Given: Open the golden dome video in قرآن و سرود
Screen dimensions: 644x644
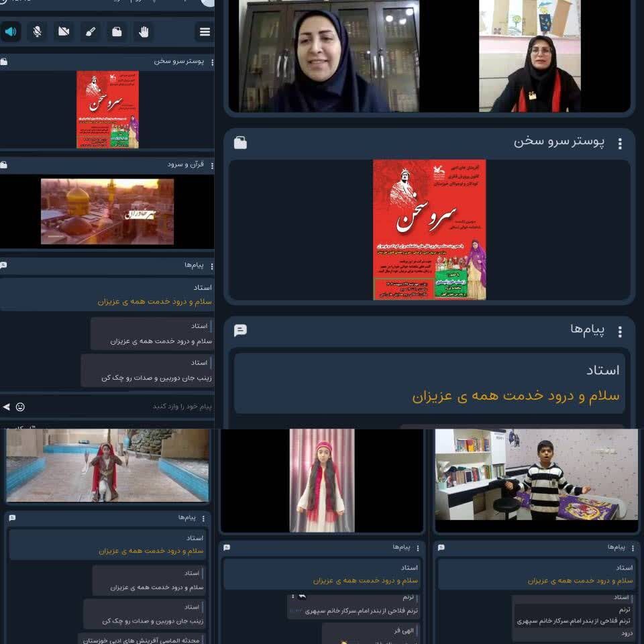Looking at the screenshot, I should [107, 211].
